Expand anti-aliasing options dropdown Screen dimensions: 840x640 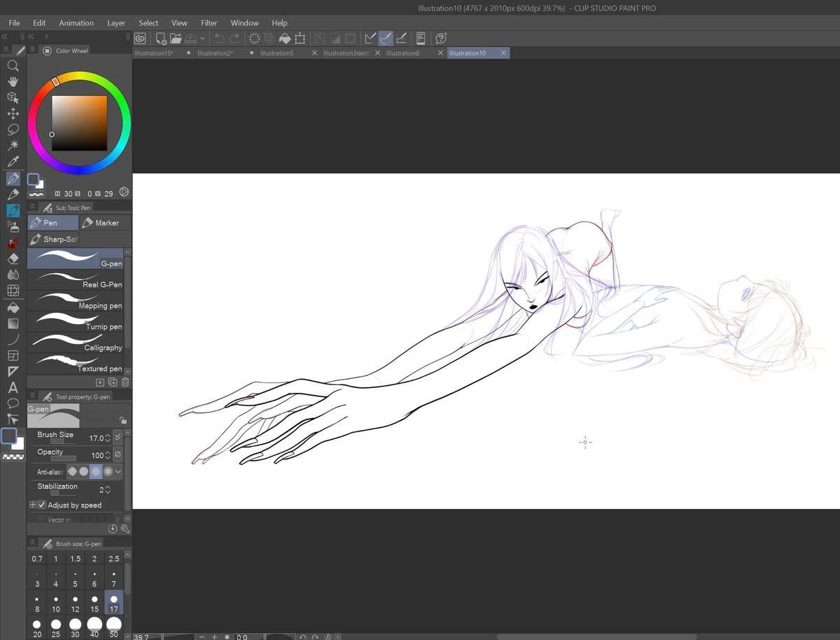pyautogui.click(x=119, y=472)
